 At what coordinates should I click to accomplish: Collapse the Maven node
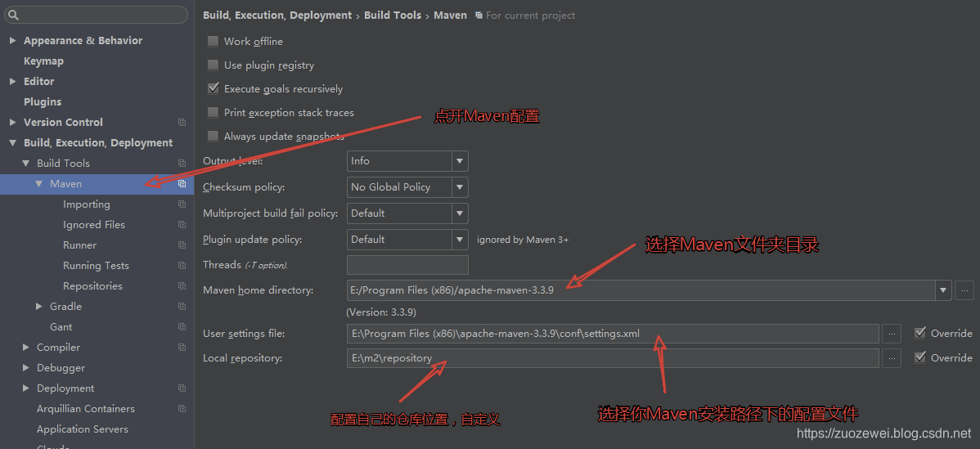38,183
